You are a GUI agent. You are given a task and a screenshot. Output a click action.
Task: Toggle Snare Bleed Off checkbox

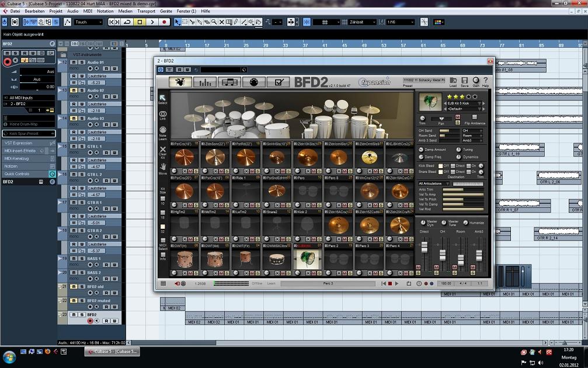441,172
